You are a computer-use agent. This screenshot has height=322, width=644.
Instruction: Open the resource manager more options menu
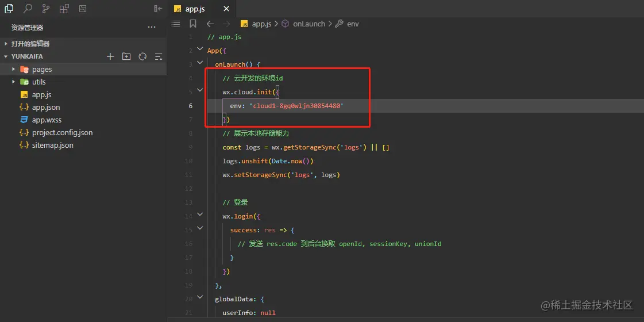152,28
